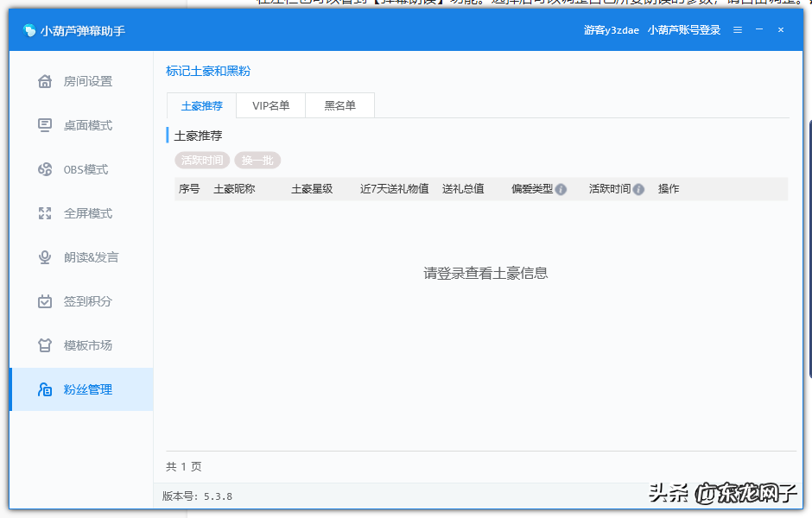Click 小葫芦账号登录 to log in
The image size is (812, 518).
(683, 29)
